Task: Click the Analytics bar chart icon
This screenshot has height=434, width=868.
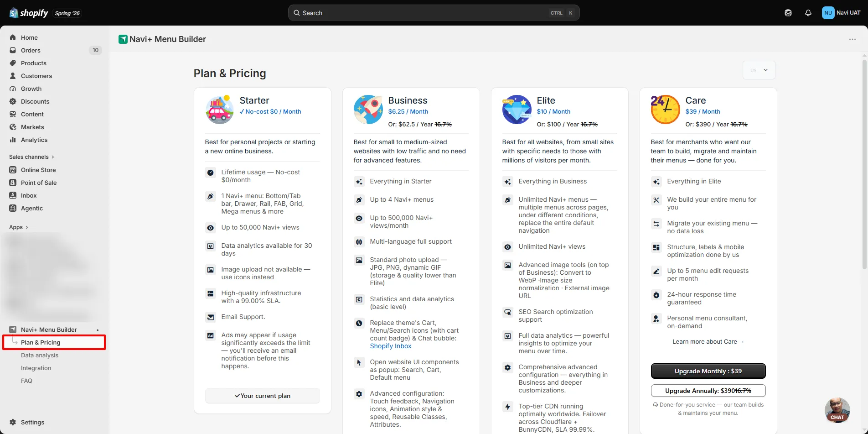Action: pyautogui.click(x=13, y=140)
